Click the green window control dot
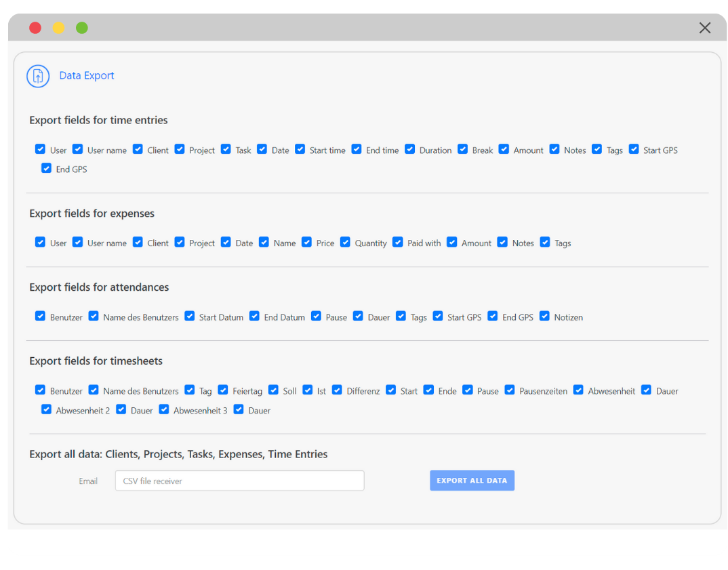728x570 pixels. point(82,28)
